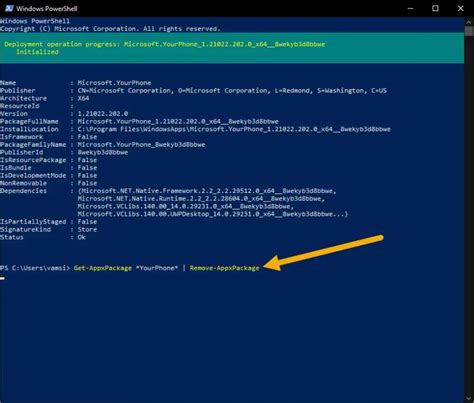
Task: Click the Get-AppxPackage command text
Action: click(x=103, y=268)
